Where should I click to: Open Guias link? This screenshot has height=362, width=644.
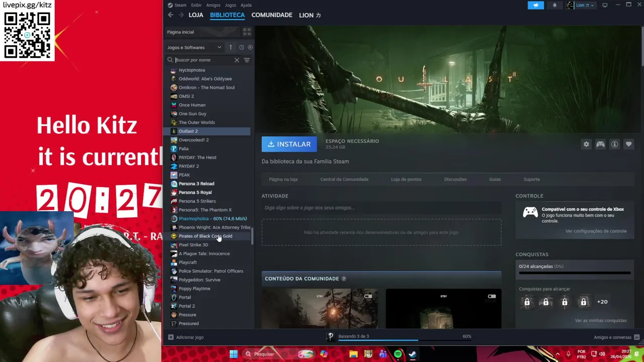pyautogui.click(x=495, y=179)
